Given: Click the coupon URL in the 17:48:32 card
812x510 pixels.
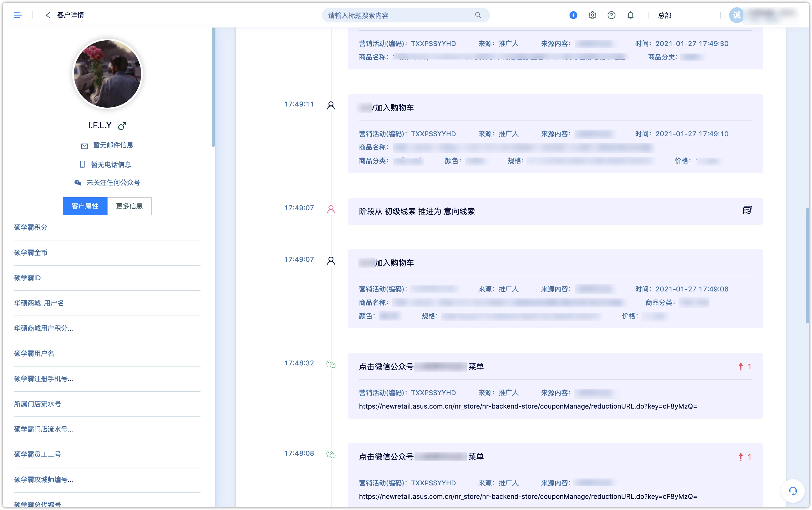Looking at the screenshot, I should pyautogui.click(x=528, y=406).
